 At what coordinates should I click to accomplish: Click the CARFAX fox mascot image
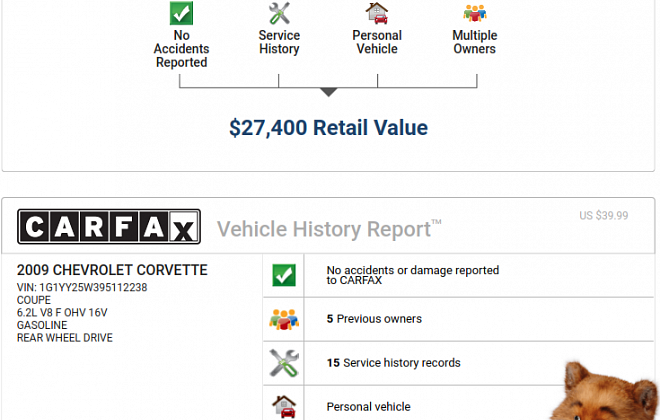[605, 391]
